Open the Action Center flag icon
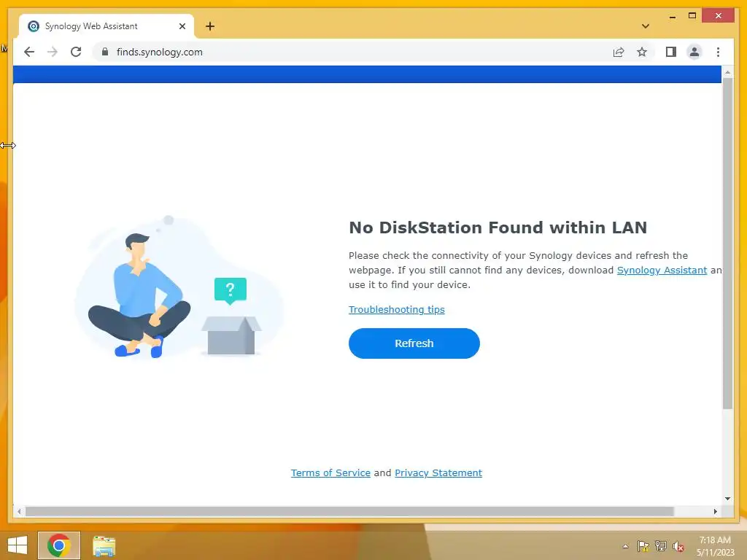The height and width of the screenshot is (560, 747). click(x=643, y=546)
